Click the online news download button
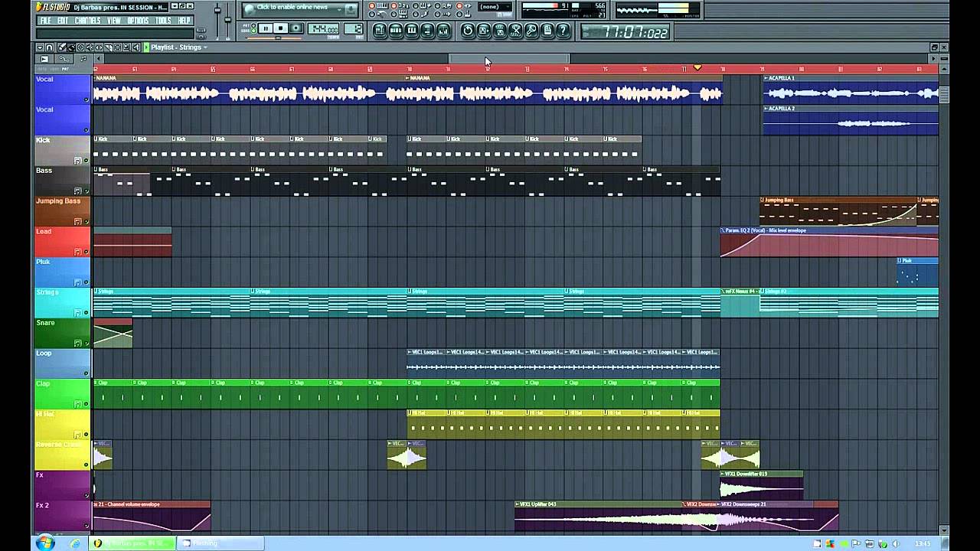 click(x=350, y=9)
